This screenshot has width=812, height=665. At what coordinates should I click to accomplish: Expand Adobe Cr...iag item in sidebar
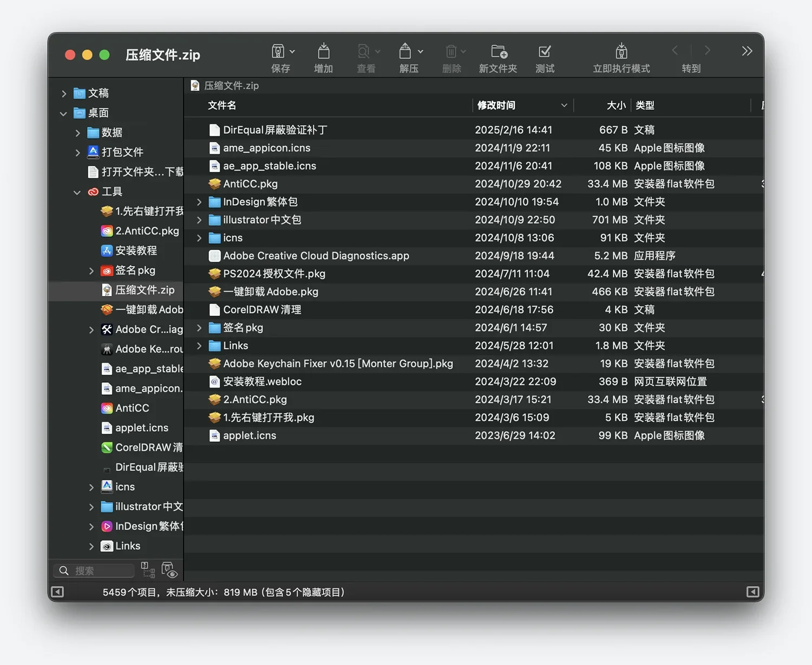(91, 330)
